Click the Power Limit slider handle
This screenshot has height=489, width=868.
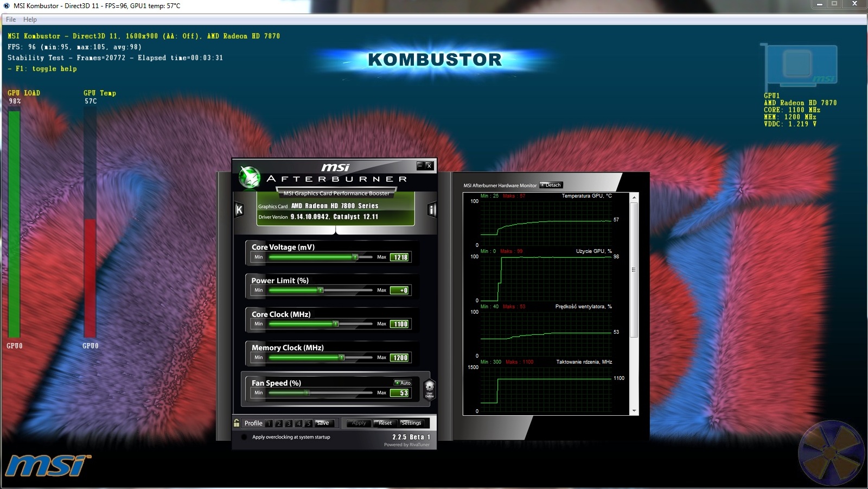(321, 290)
